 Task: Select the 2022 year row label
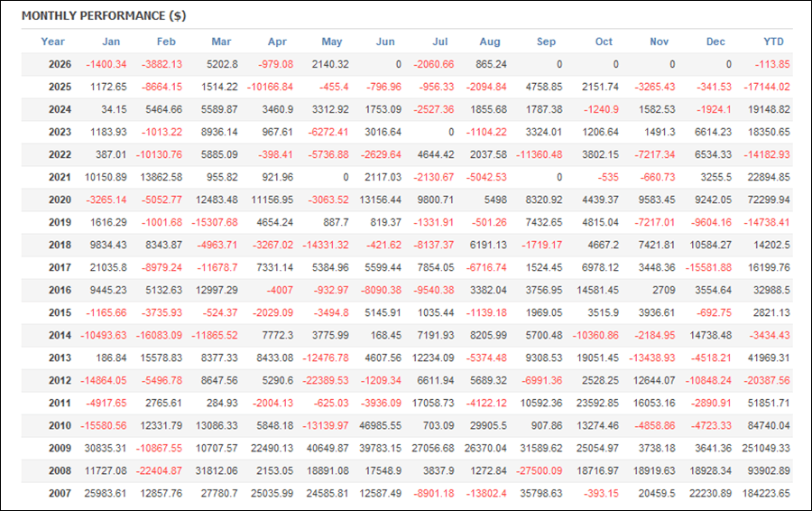point(60,154)
